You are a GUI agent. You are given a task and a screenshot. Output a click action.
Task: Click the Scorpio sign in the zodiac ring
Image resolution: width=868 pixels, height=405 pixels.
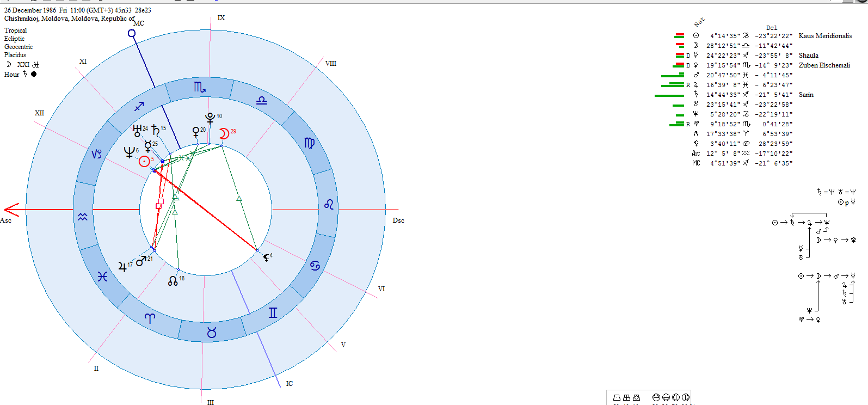pos(200,87)
